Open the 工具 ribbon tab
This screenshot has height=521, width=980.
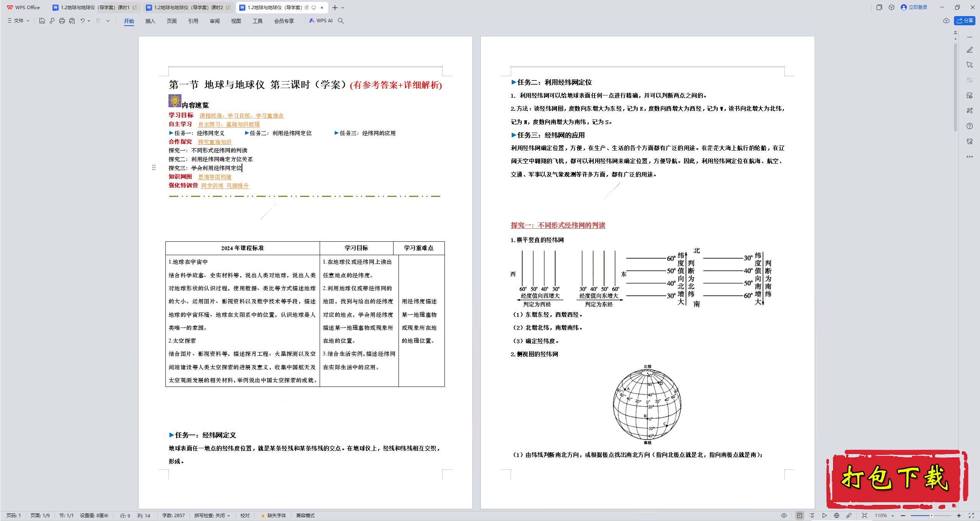click(258, 21)
